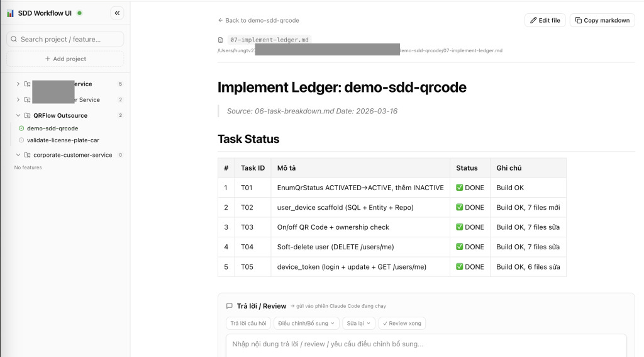Click the SDD Workflow UI chart logo icon
This screenshot has height=357, width=644.
point(10,13)
